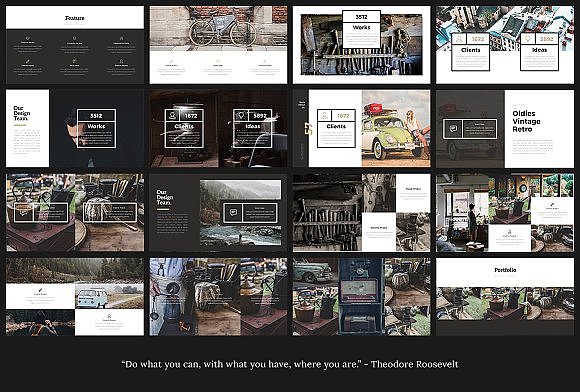Select the bicycle against brick wall slide
This screenshot has width=580, height=392.
tap(218, 45)
